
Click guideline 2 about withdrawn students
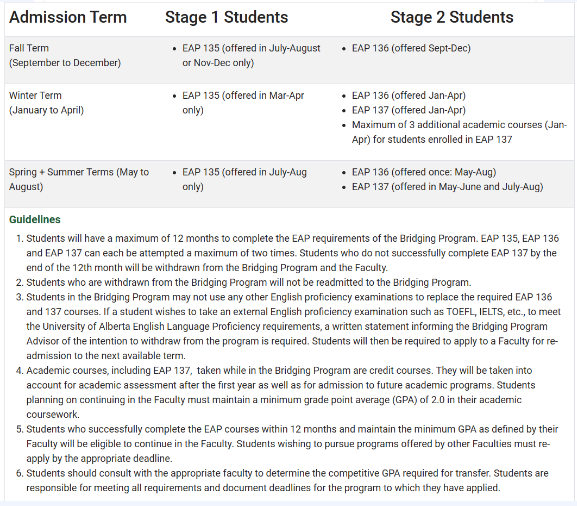[249, 283]
